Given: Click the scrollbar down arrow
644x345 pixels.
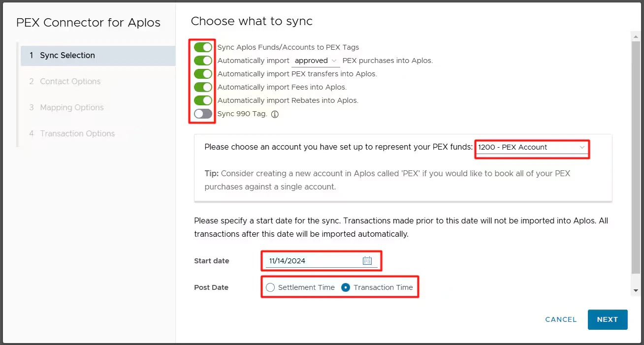Looking at the screenshot, I should [636, 291].
